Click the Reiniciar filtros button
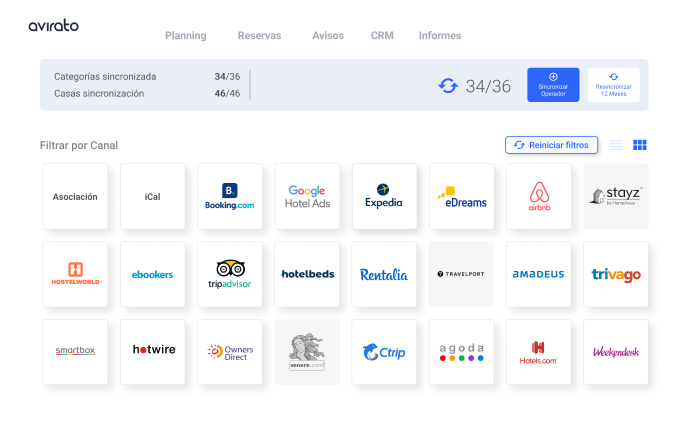700x441 pixels. [551, 145]
